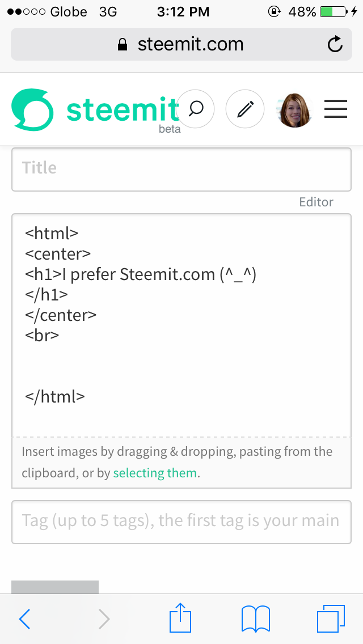Tap the Steemit logo icon
Viewport: 363px width, 644px height.
click(x=32, y=109)
